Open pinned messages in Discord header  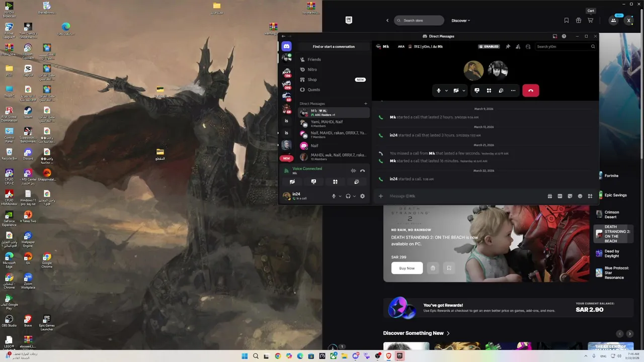tap(508, 46)
